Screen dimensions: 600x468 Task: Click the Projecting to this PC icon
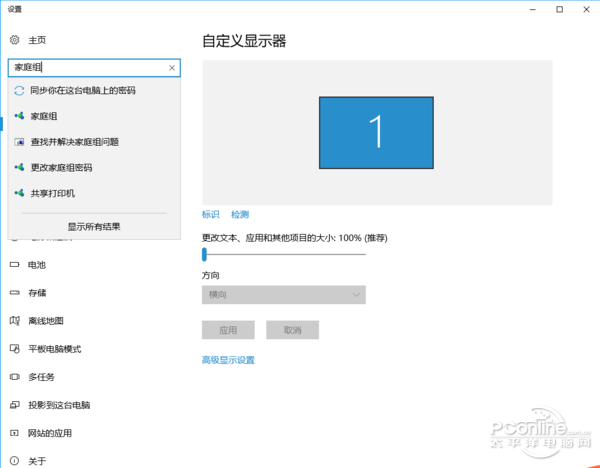(14, 405)
